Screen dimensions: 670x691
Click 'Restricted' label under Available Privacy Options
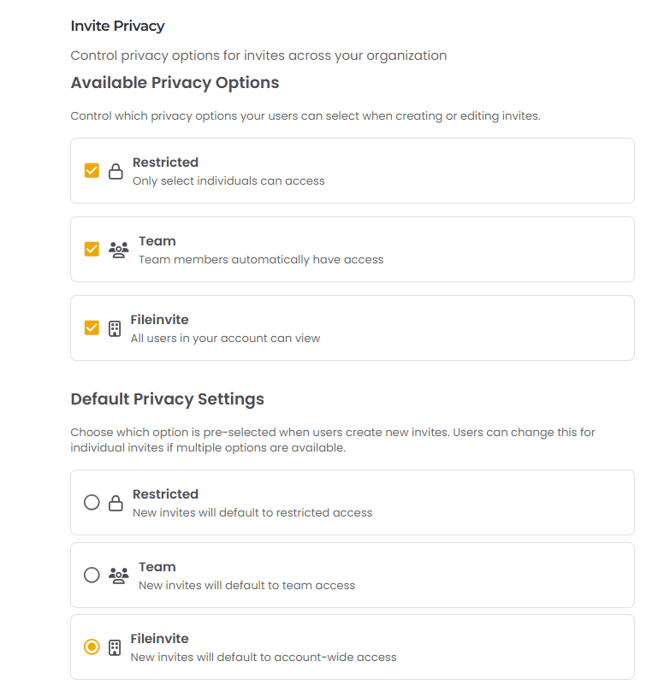(165, 162)
